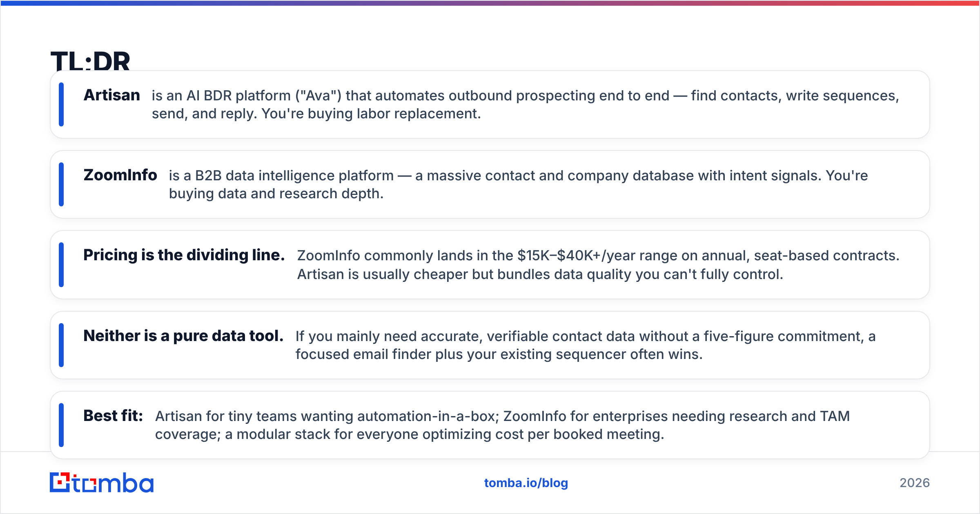
Task: Click the gradient bar along the top
Action: (x=490, y=3)
